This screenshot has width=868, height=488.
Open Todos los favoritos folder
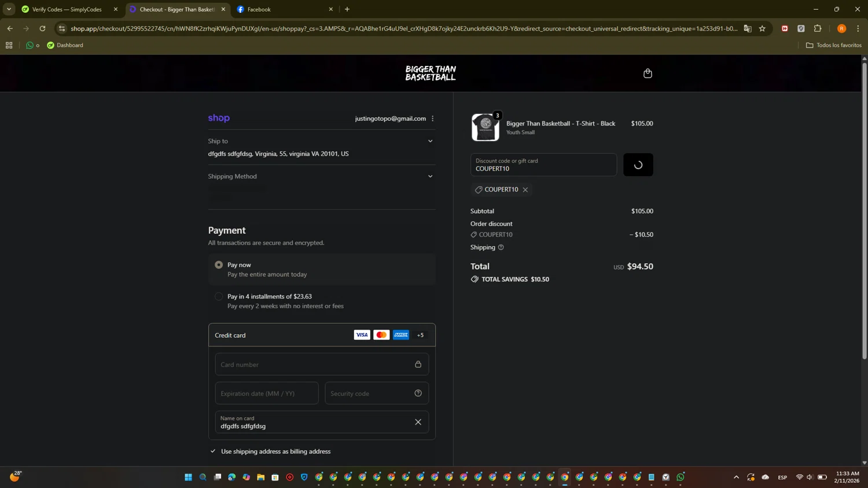tap(834, 45)
